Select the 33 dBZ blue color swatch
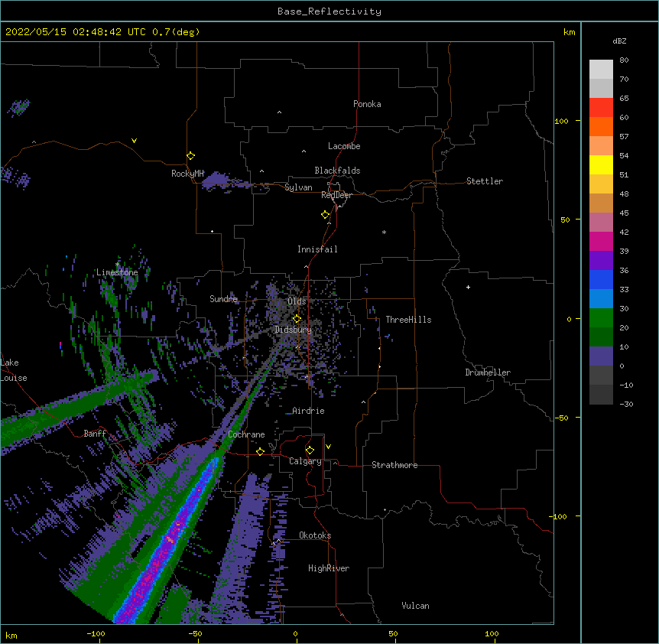 point(601,298)
